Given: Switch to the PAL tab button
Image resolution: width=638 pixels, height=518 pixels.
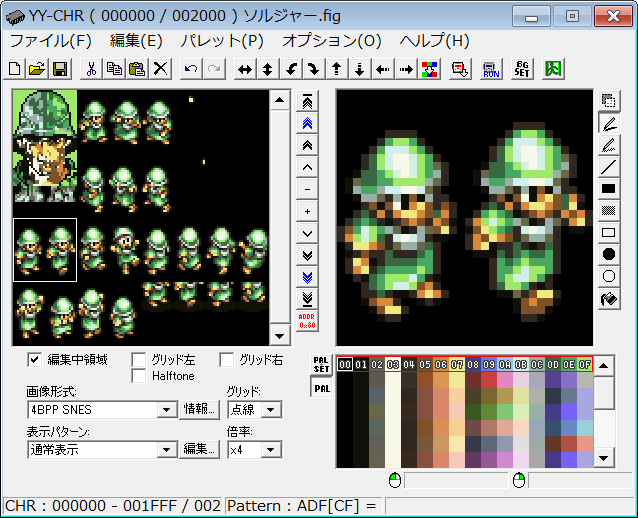Looking at the screenshot, I should [x=321, y=387].
